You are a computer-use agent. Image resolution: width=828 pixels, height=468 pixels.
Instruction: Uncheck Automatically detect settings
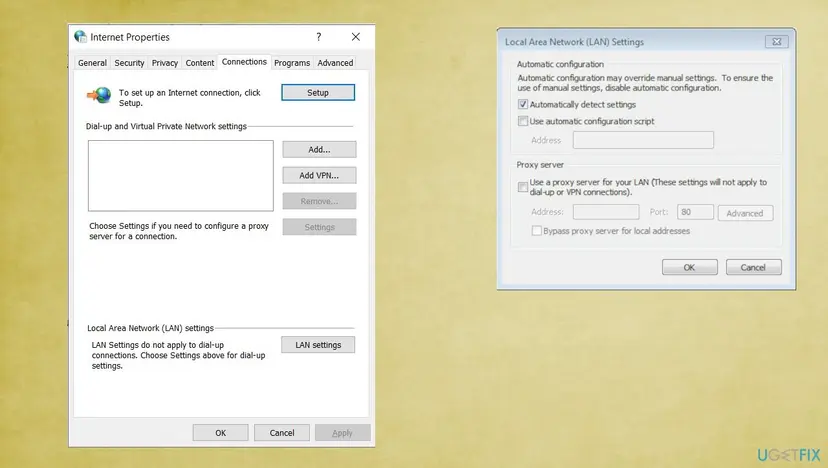(523, 104)
